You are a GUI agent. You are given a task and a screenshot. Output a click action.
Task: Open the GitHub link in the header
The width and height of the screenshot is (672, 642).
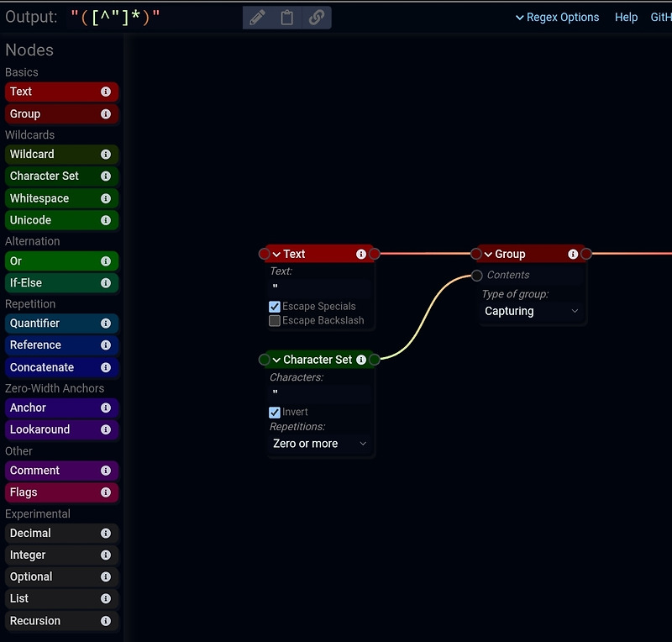662,17
